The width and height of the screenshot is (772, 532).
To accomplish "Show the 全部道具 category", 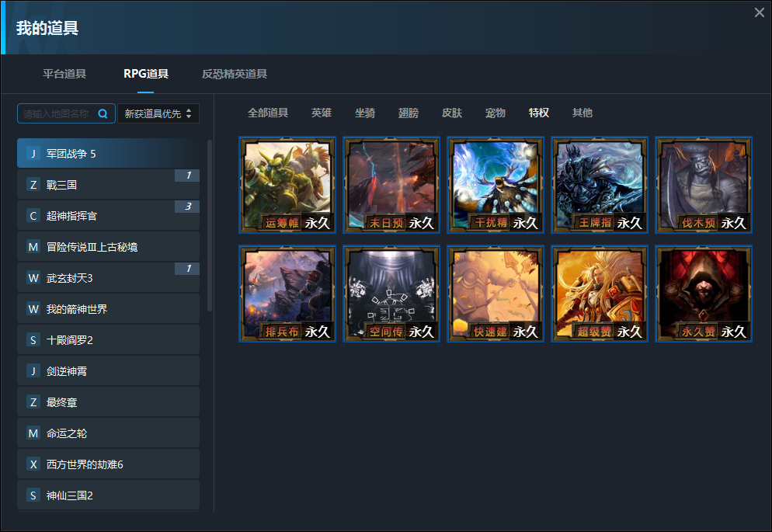I will [x=268, y=113].
